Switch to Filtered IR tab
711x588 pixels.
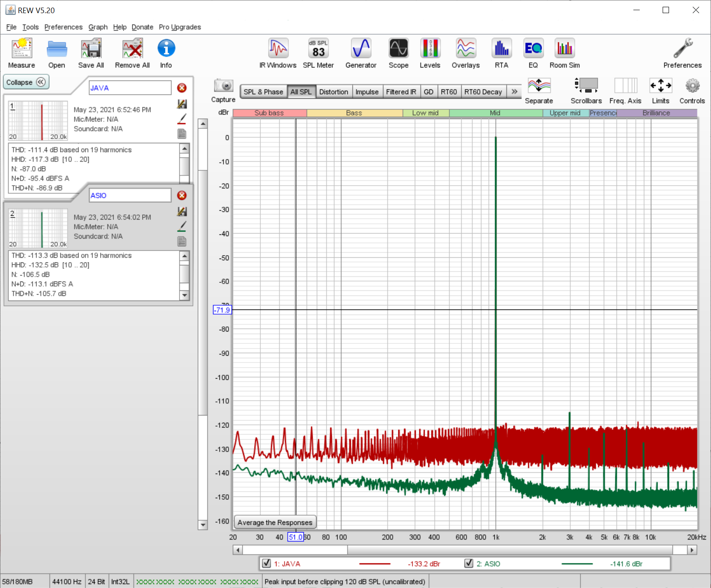click(401, 92)
